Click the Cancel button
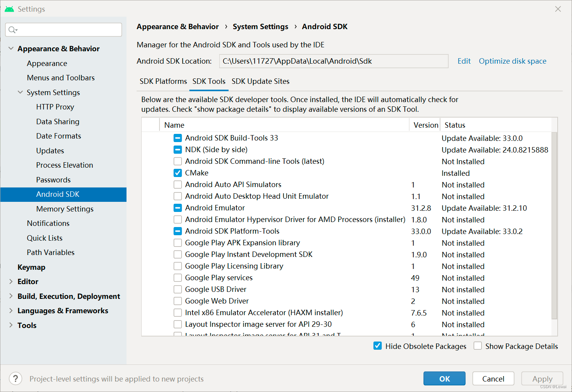Screen dimensions: 572x392 pos(493,378)
